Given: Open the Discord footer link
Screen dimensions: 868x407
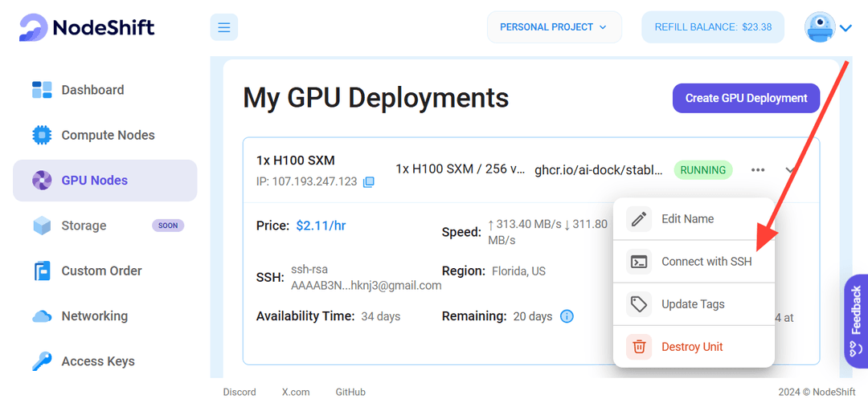Looking at the screenshot, I should (240, 392).
